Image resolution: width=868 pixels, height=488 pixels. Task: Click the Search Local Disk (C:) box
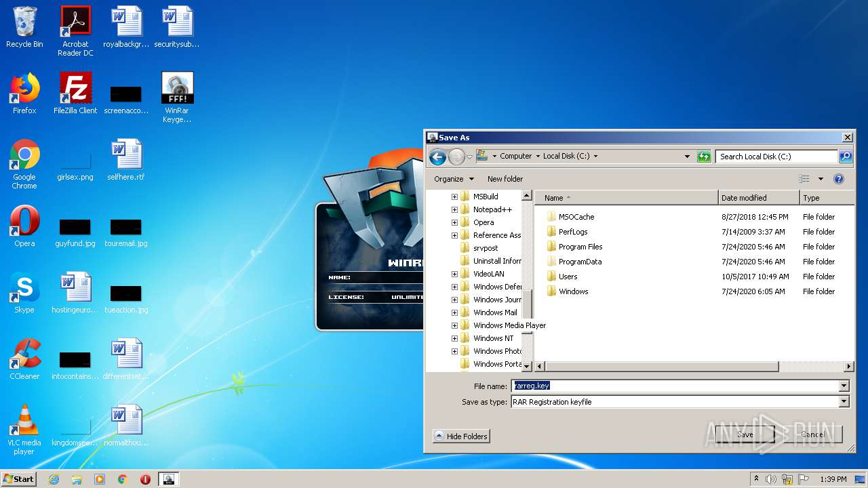[776, 157]
